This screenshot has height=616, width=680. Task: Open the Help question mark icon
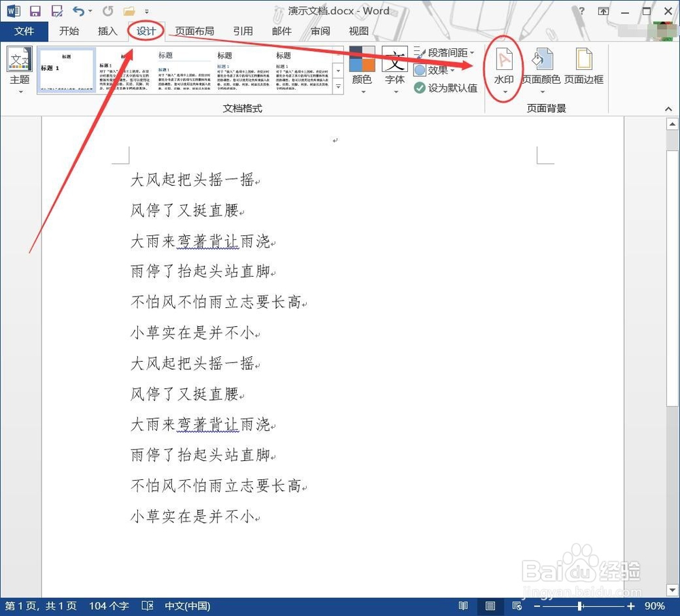[581, 11]
